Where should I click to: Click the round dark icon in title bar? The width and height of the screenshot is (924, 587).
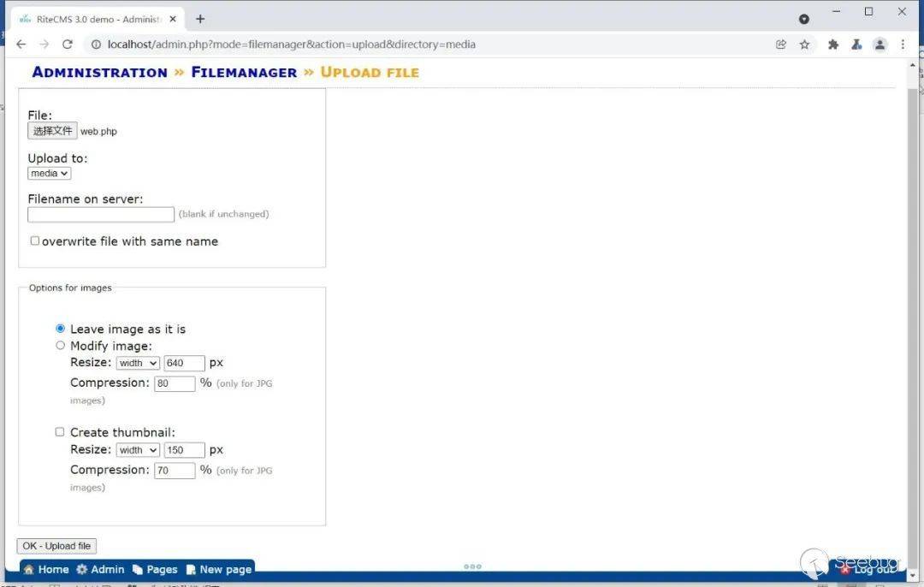coord(803,19)
